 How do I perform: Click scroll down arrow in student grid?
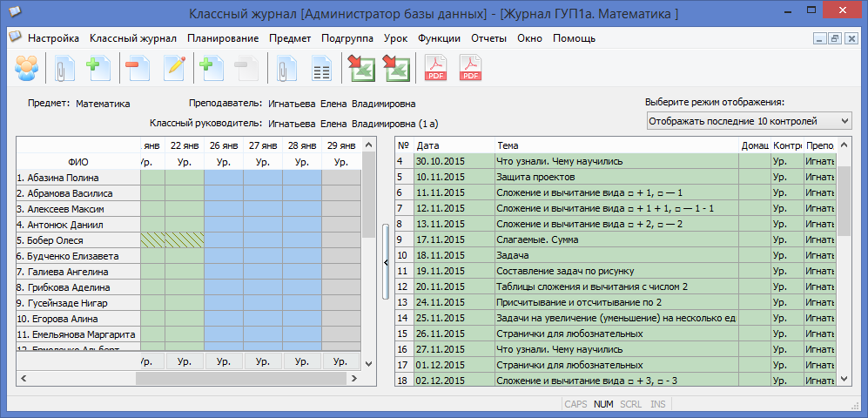pyautogui.click(x=368, y=363)
